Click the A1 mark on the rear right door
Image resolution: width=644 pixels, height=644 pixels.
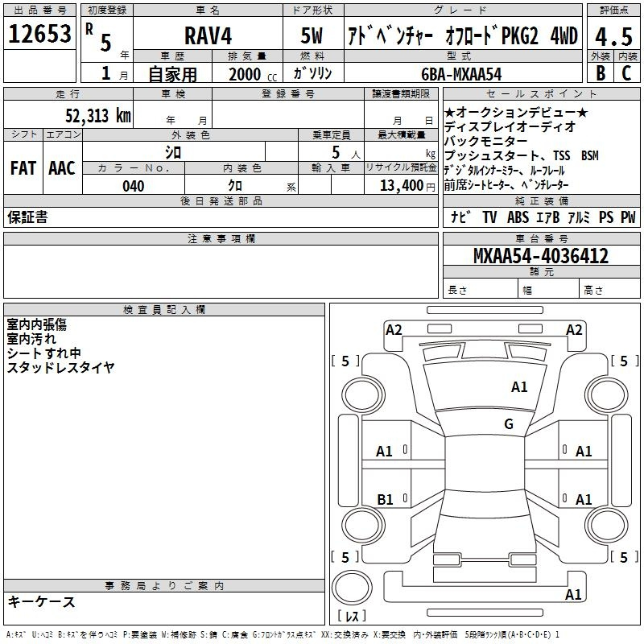583,499
